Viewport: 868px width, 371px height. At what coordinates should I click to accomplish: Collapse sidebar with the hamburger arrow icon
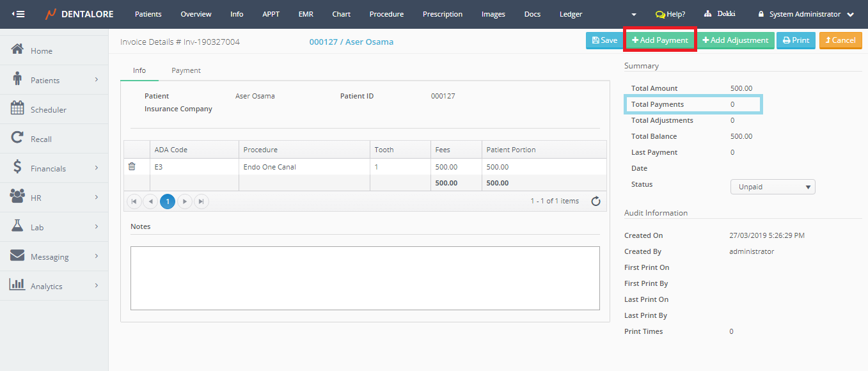pos(19,14)
